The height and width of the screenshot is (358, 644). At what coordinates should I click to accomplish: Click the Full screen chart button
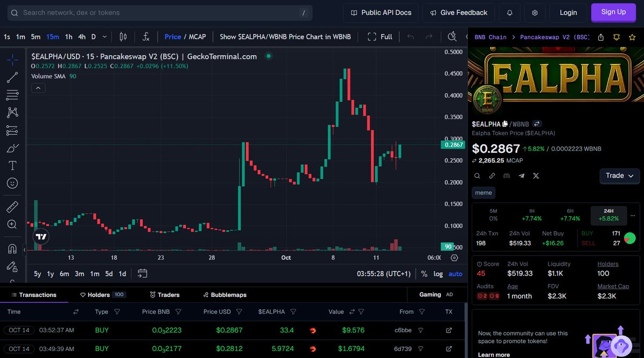click(380, 36)
